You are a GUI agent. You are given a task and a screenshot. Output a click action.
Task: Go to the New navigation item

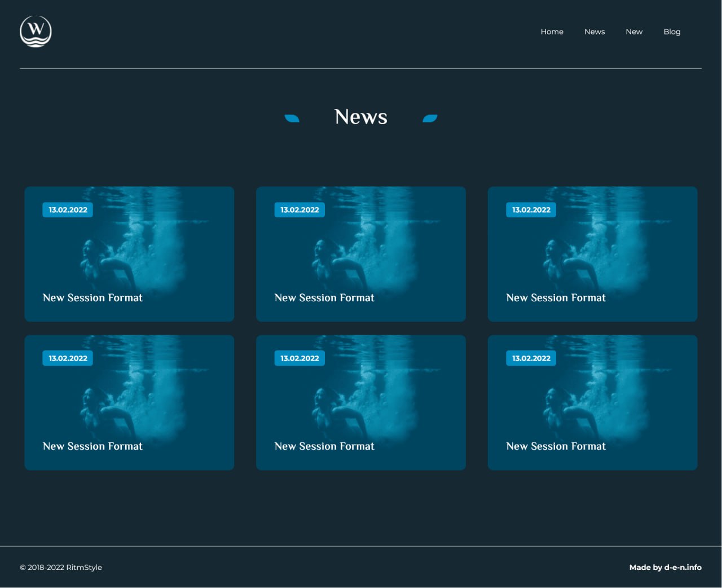click(634, 32)
